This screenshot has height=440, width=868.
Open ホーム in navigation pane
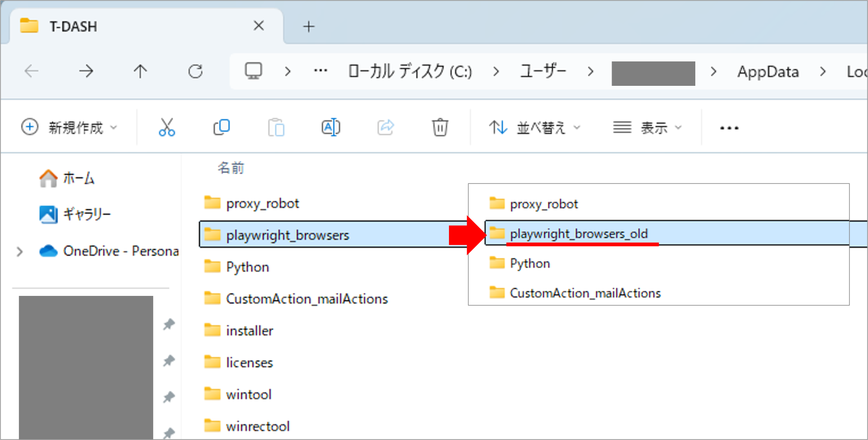[x=78, y=178]
